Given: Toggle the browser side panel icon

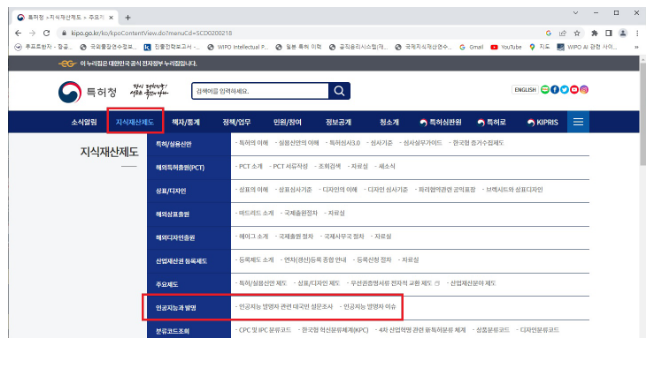Looking at the screenshot, I should coord(609,33).
